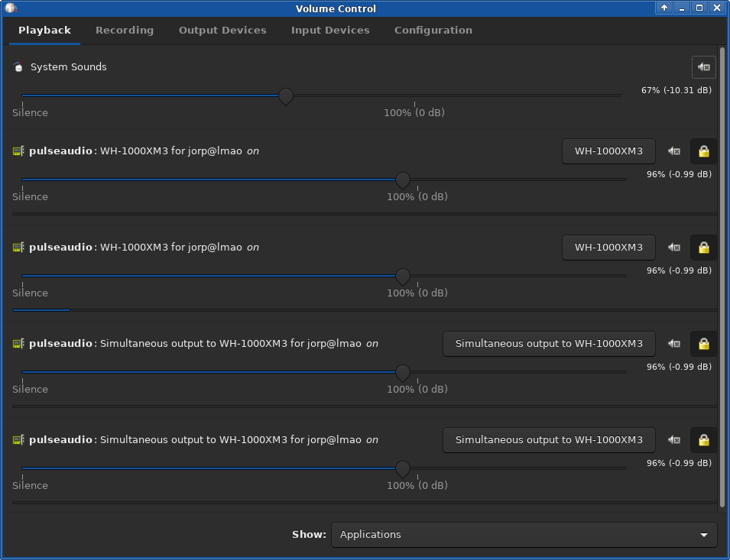
Task: Open first stream's WH-1000XM3 device selector
Action: pos(608,151)
